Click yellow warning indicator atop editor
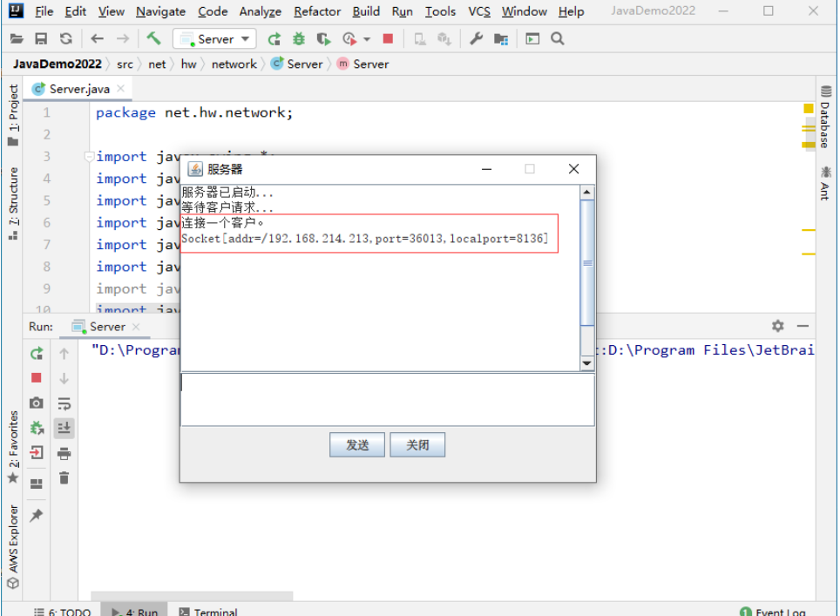Screen dimensions: 840x616 coord(809,108)
